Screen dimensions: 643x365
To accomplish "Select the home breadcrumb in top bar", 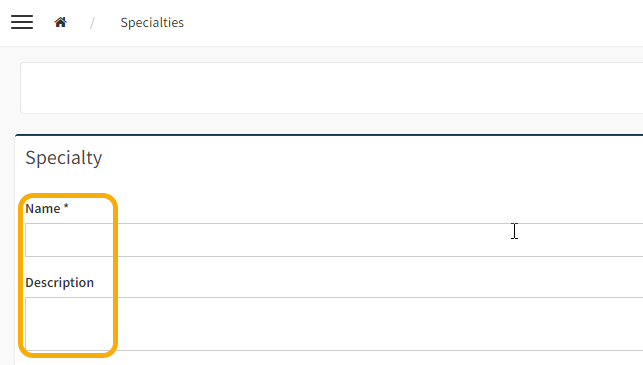I will pos(61,22).
